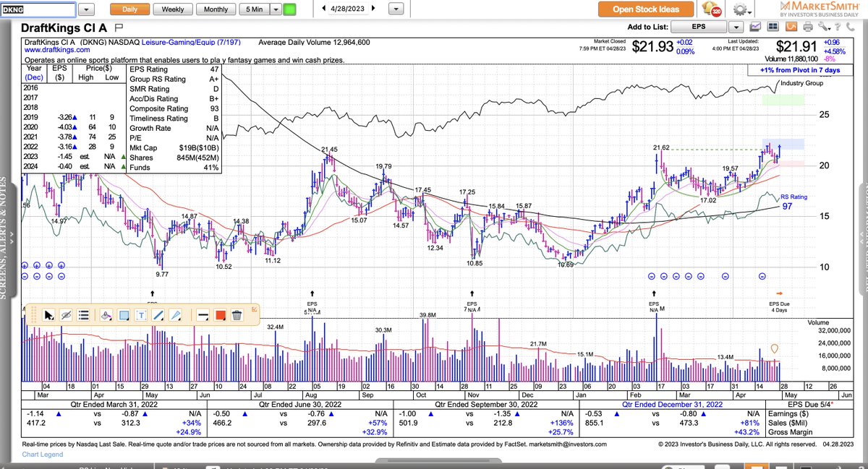Open the wrench tools menu
Image resolution: width=868 pixels, height=469 pixels.
tap(823, 27)
